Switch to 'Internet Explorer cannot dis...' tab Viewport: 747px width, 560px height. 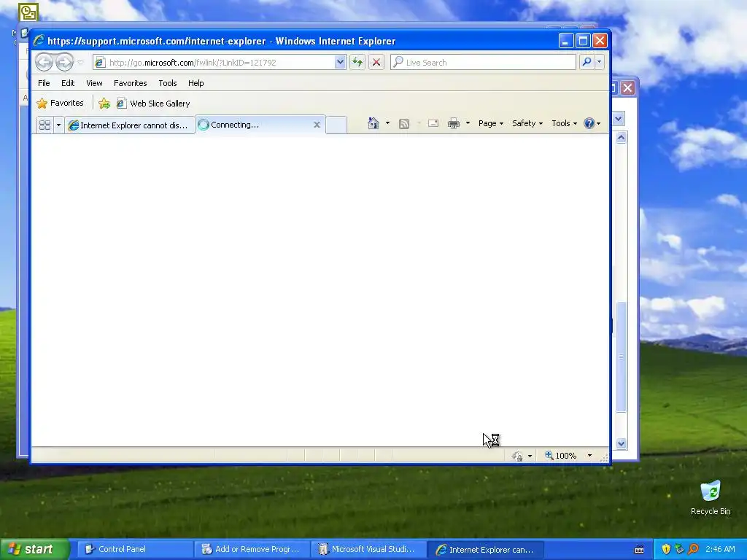(130, 125)
